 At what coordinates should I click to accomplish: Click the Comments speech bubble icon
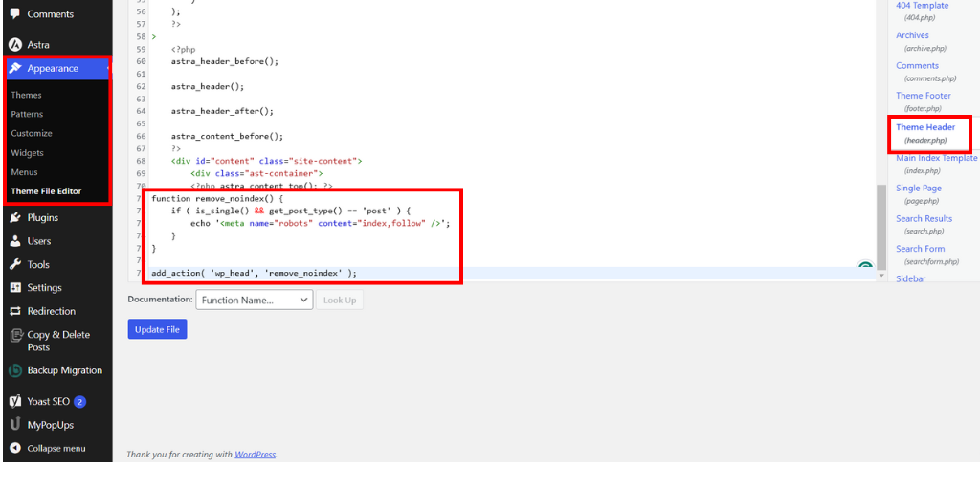tap(15, 13)
